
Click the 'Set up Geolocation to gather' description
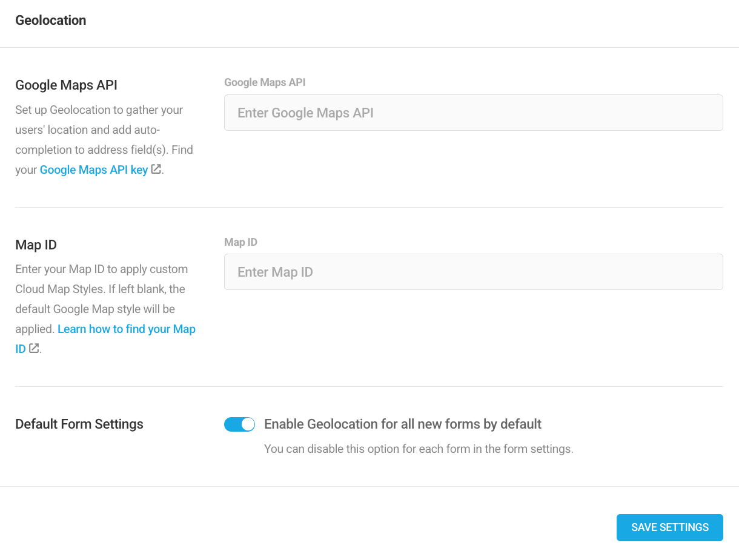[99, 110]
